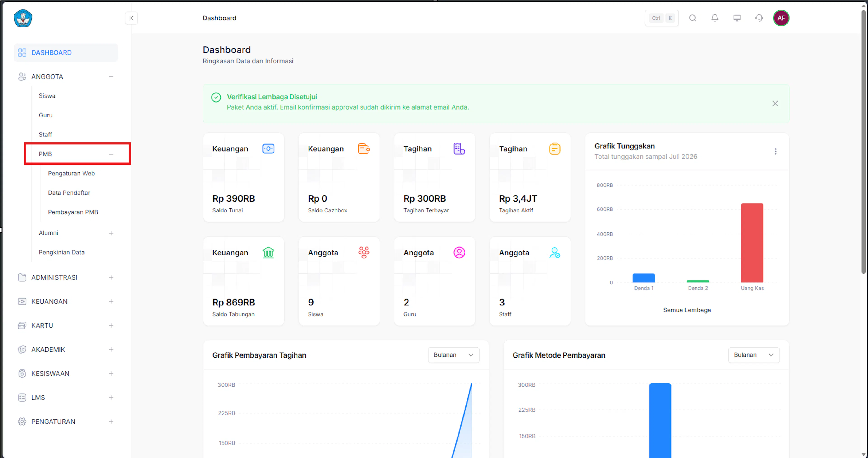The image size is (868, 458).
Task: Go to DASHBOARD in the sidebar
Action: click(x=66, y=53)
